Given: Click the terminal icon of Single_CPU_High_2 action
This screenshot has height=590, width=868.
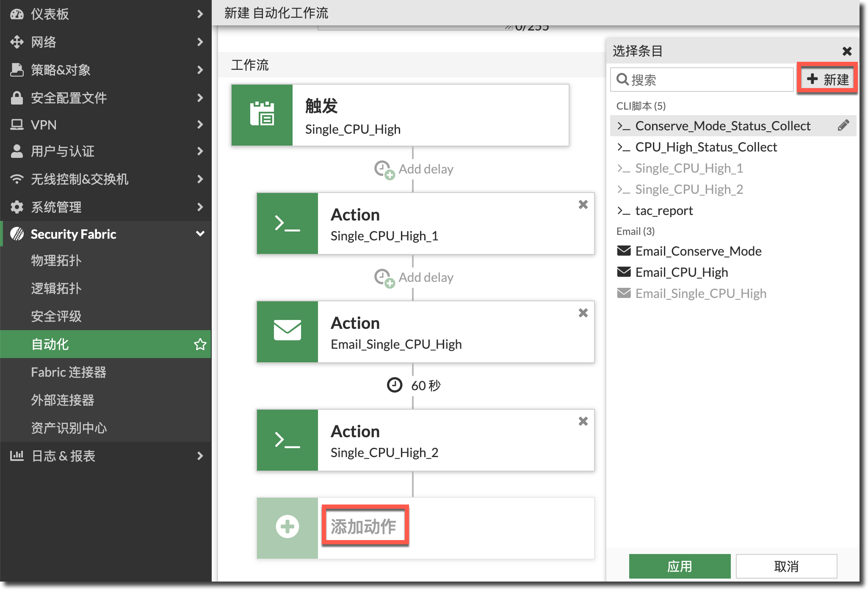Looking at the screenshot, I should pos(287,440).
